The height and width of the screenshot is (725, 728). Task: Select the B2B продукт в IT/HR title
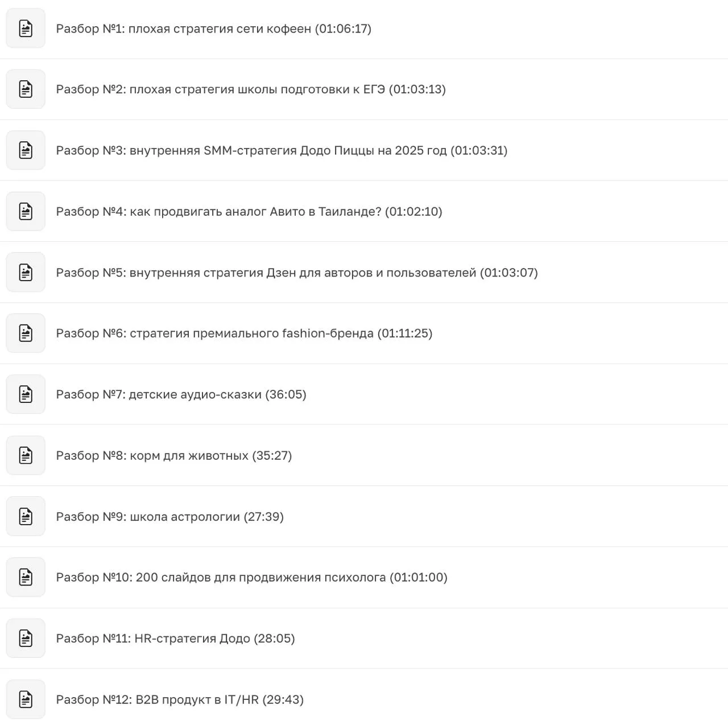click(x=180, y=699)
